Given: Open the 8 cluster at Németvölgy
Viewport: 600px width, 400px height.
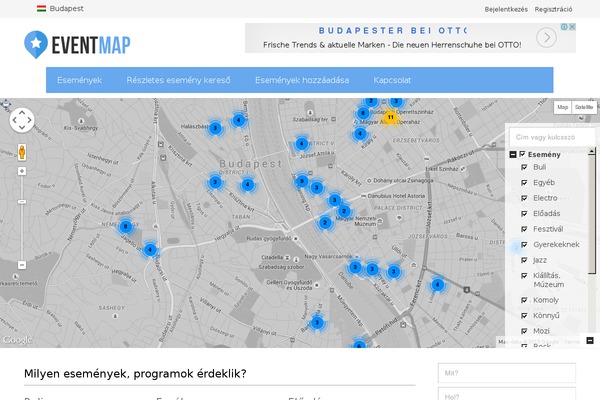Looking at the screenshot, I should [126, 227].
